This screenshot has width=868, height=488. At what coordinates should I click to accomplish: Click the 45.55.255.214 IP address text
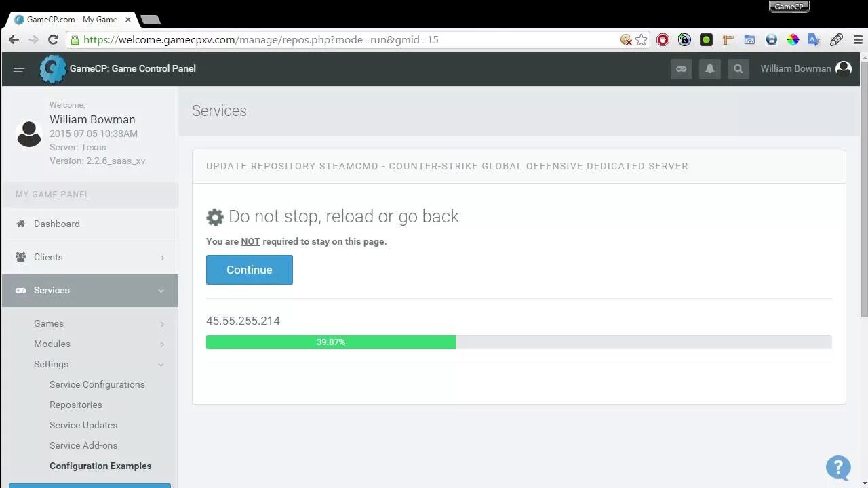tap(243, 321)
